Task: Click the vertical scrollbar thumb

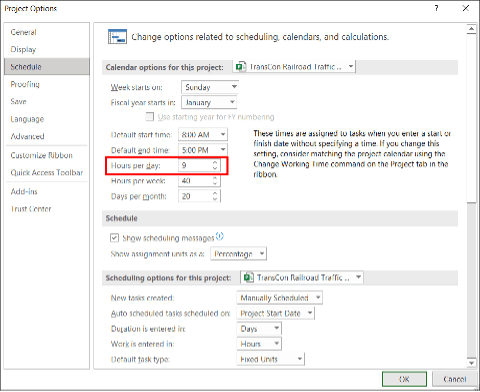Action: 471,118
